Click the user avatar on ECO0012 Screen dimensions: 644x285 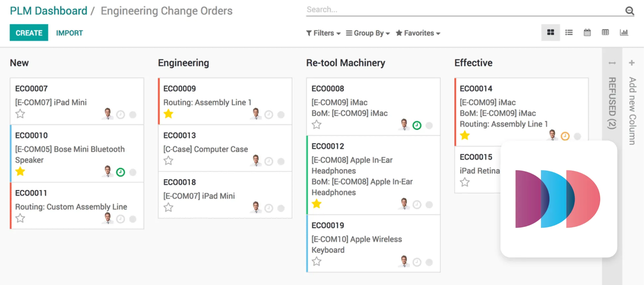coord(404,204)
